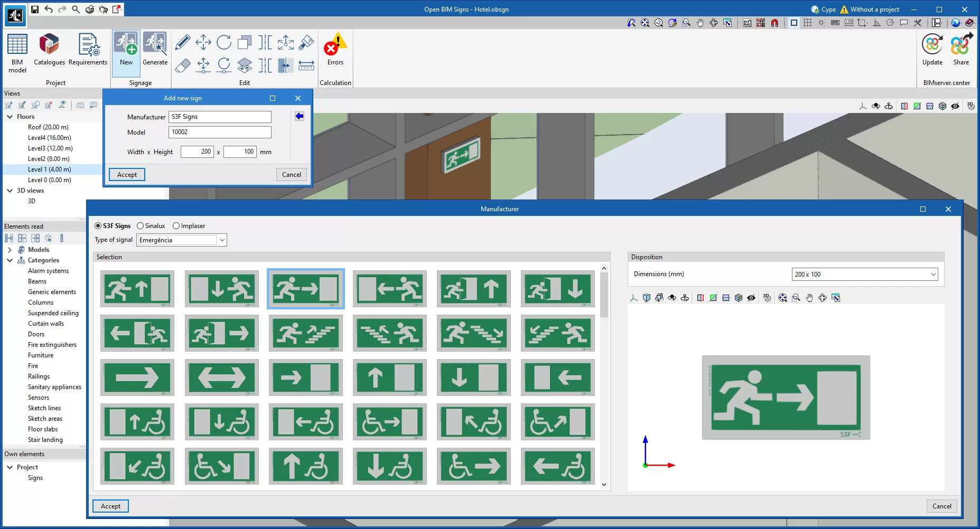Screen dimensions: 980x529
Task: Open the BIM model tool
Action: click(x=17, y=53)
